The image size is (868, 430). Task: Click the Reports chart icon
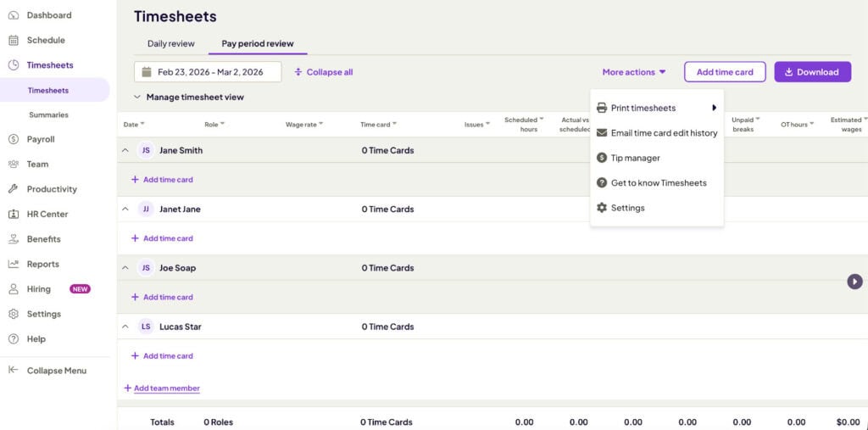point(14,264)
